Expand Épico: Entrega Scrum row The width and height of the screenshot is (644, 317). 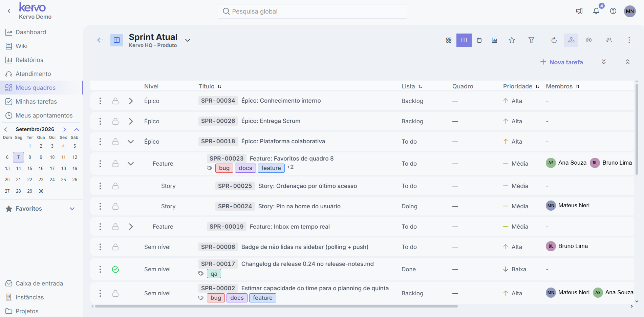point(131,121)
